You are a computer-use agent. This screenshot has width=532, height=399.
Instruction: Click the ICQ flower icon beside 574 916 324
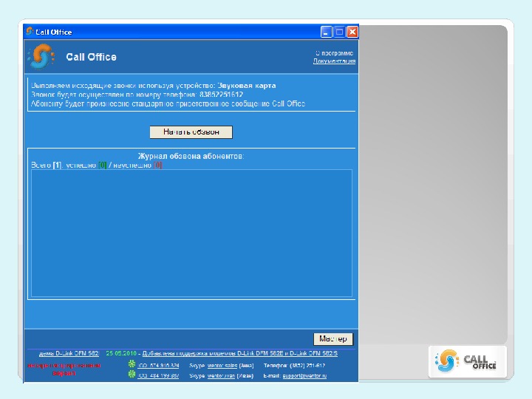click(132, 364)
